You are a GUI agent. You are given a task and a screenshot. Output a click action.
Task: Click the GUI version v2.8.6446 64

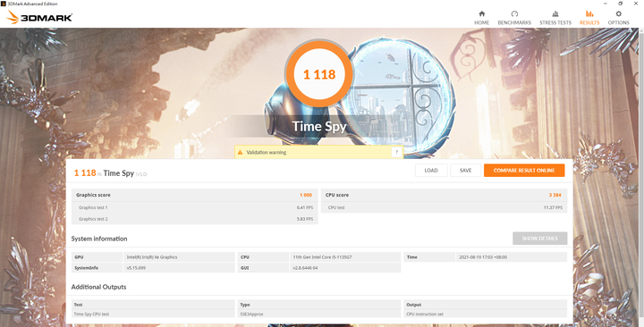click(x=305, y=268)
